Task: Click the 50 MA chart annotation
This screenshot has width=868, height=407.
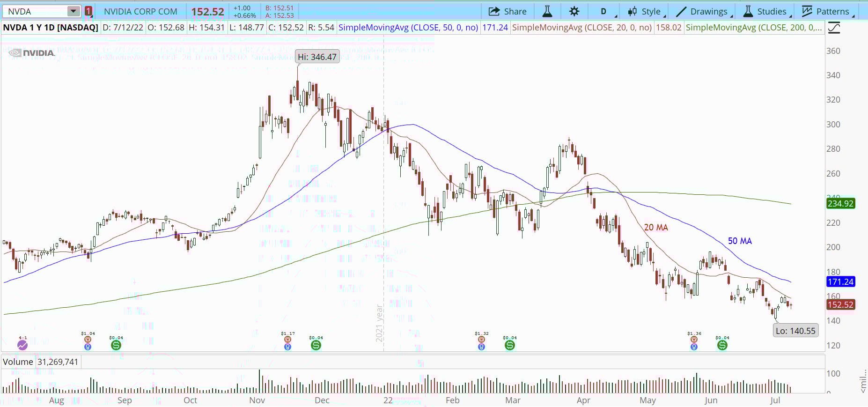Action: click(x=740, y=241)
